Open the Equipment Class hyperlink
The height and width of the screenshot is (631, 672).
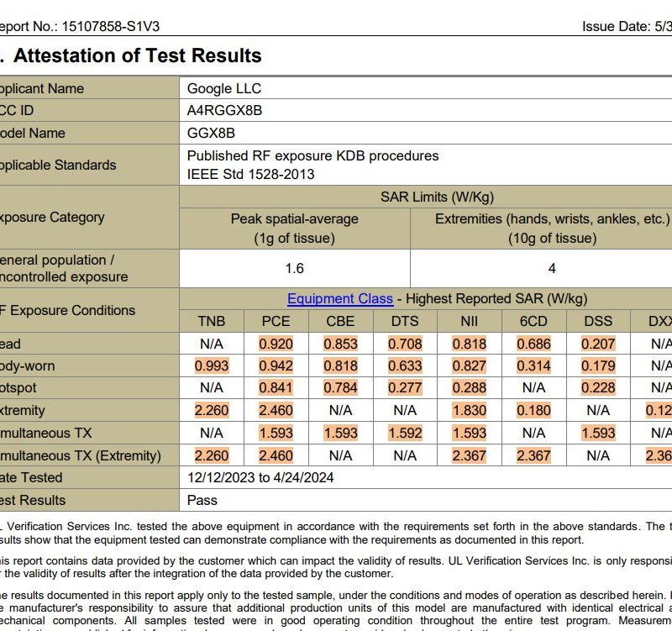339,299
